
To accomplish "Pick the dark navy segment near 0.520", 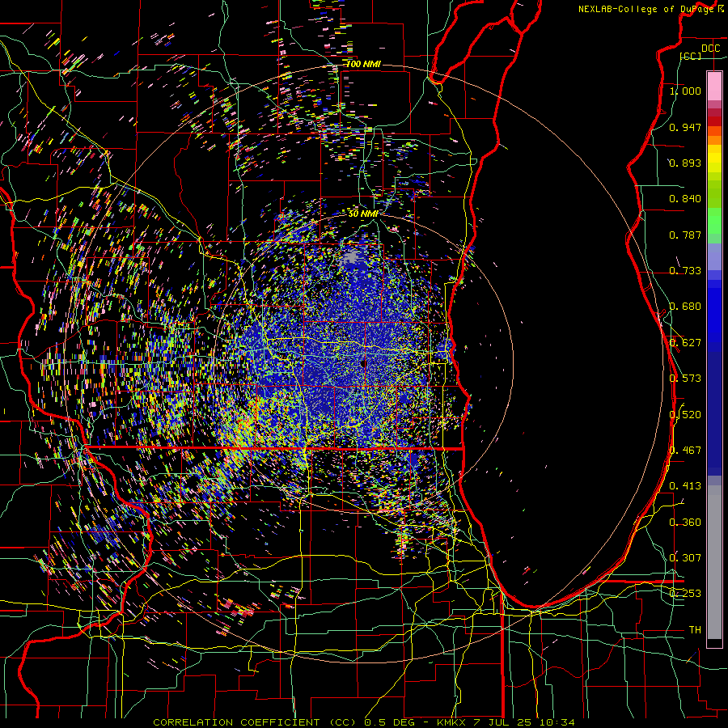I will (x=714, y=413).
